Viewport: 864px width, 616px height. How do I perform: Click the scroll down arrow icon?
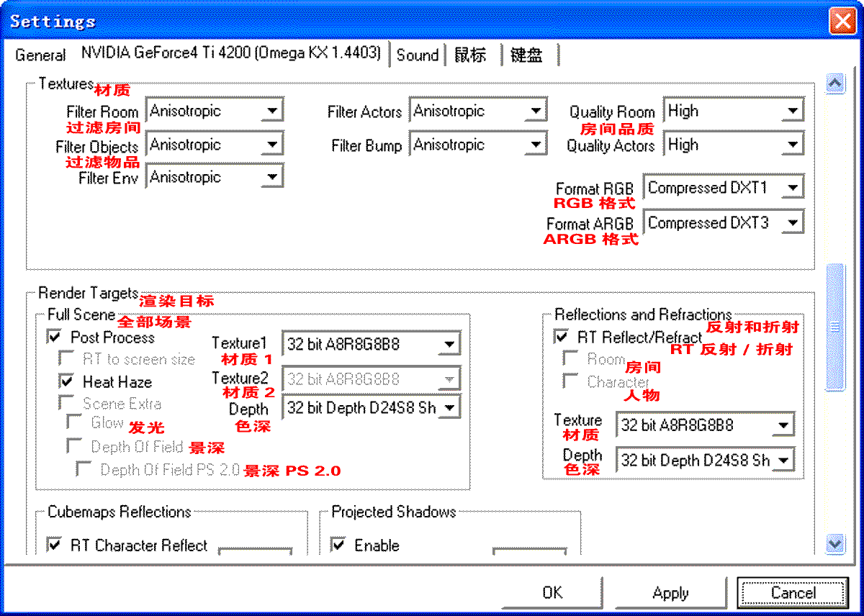tap(834, 543)
